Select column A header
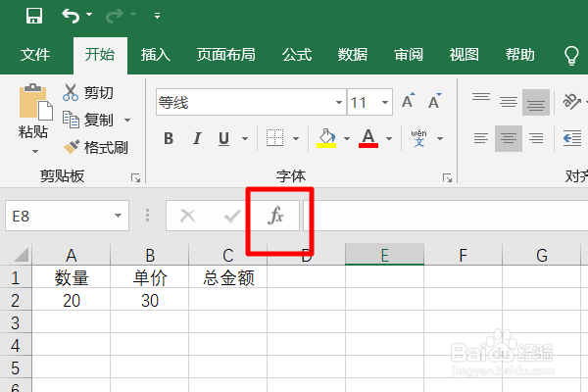Screen dimensions: 588x392 click(72, 255)
